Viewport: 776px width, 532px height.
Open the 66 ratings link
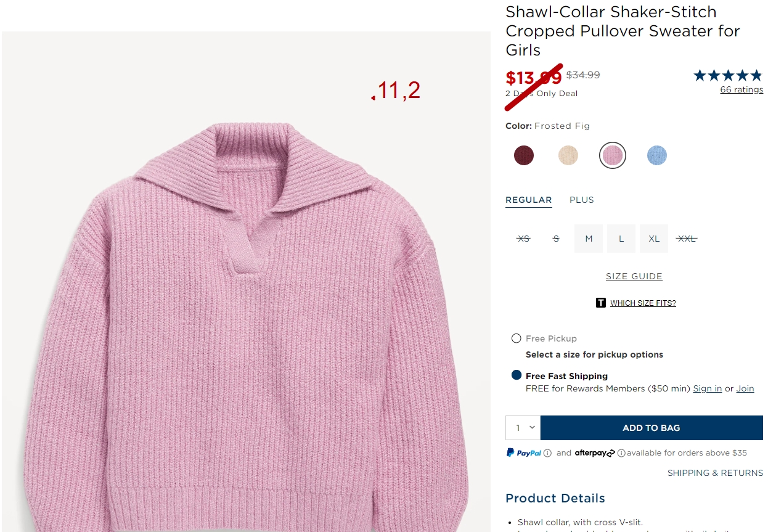click(741, 90)
